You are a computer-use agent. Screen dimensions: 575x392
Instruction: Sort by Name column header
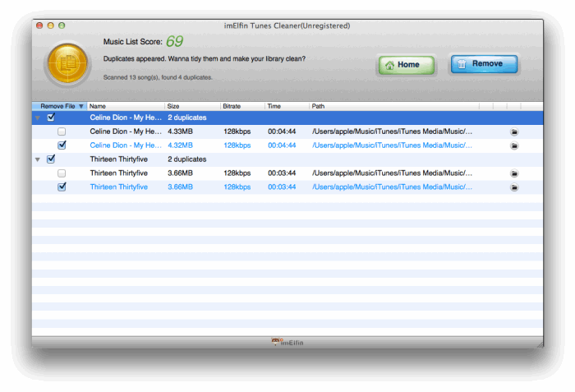(126, 106)
